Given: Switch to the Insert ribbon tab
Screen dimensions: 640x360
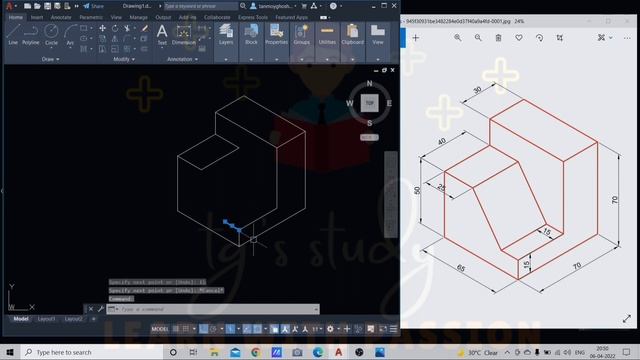Looking at the screenshot, I should [37, 18].
